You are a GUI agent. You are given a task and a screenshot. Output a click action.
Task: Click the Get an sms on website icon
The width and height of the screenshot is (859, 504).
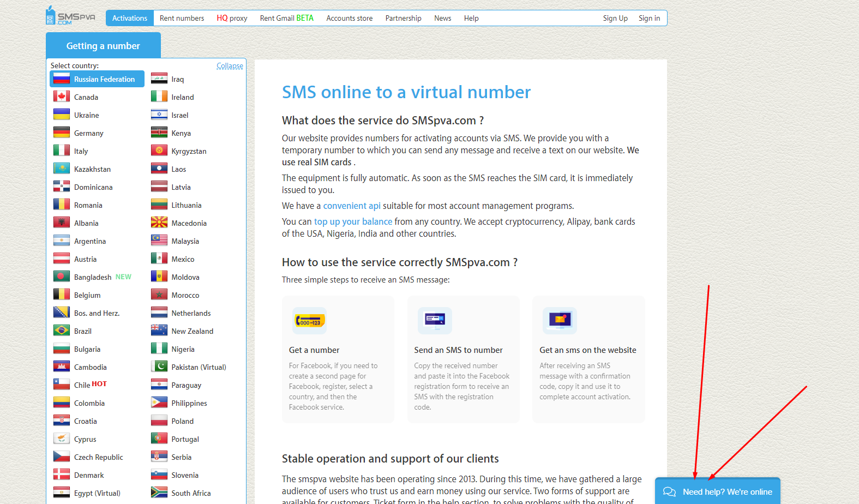pos(560,321)
